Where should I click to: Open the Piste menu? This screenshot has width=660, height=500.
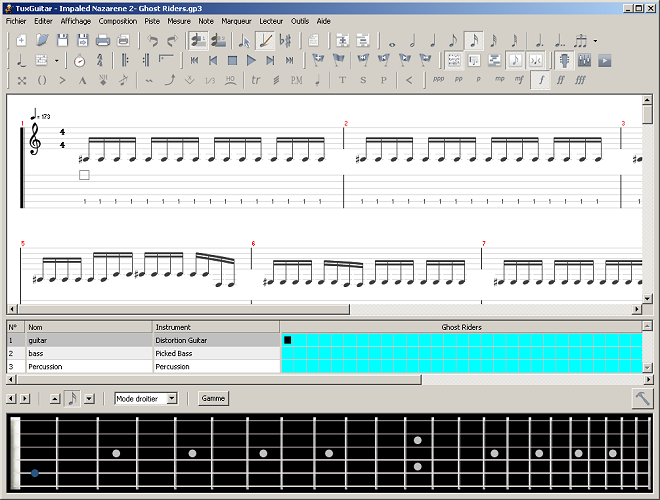(x=152, y=21)
